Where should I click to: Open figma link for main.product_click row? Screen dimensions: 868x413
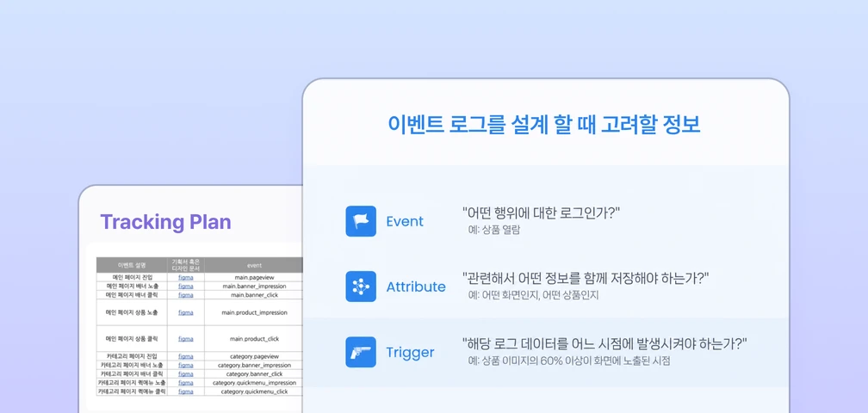185,338
